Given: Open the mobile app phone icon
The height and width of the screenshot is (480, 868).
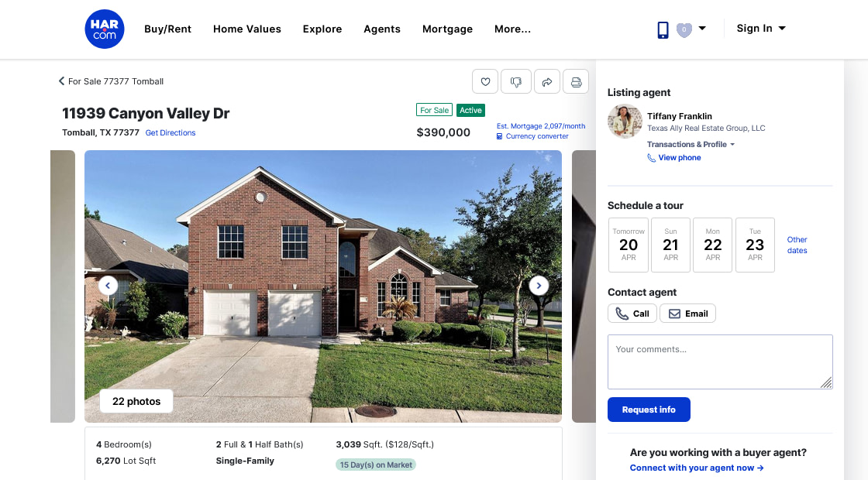Looking at the screenshot, I should click(663, 29).
